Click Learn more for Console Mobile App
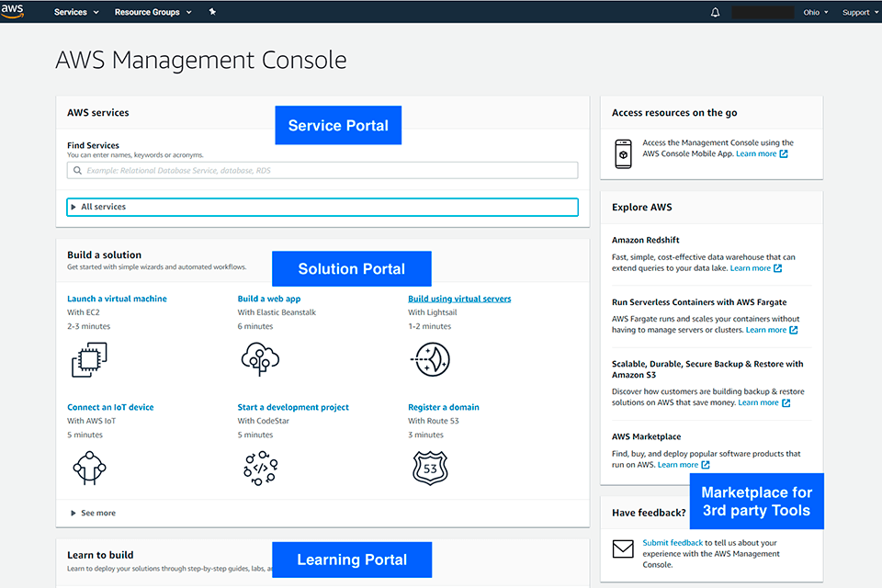Viewport: 882px width, 588px height. 756,154
